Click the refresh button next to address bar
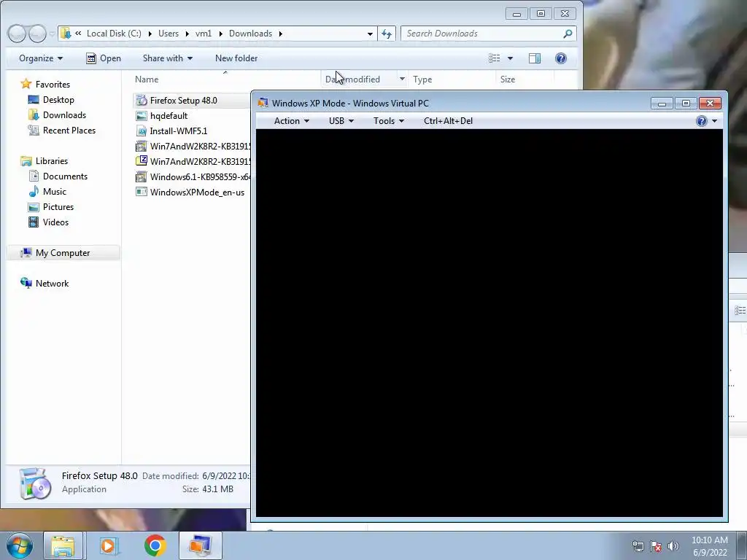Screen dimensions: 747x560 coord(387,34)
